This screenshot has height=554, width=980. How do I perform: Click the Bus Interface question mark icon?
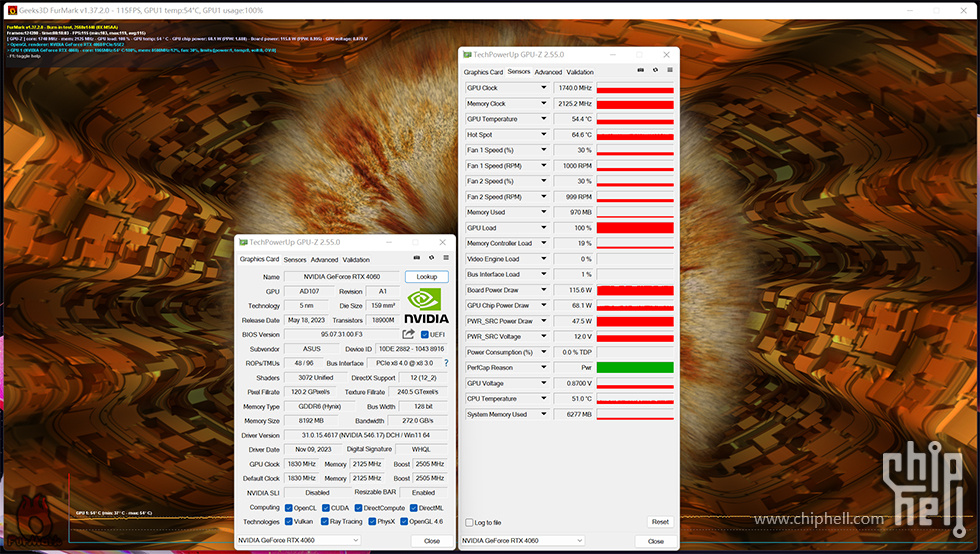446,363
